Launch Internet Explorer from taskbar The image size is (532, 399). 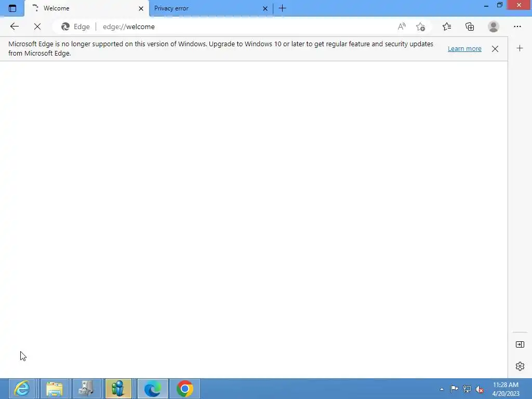pos(22,389)
